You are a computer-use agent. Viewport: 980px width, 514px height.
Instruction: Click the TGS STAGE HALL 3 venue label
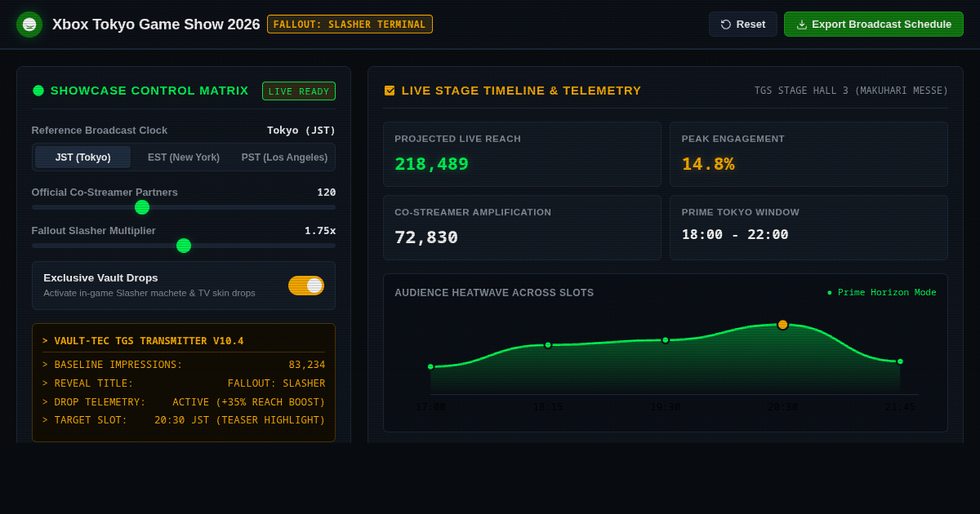pyautogui.click(x=852, y=91)
